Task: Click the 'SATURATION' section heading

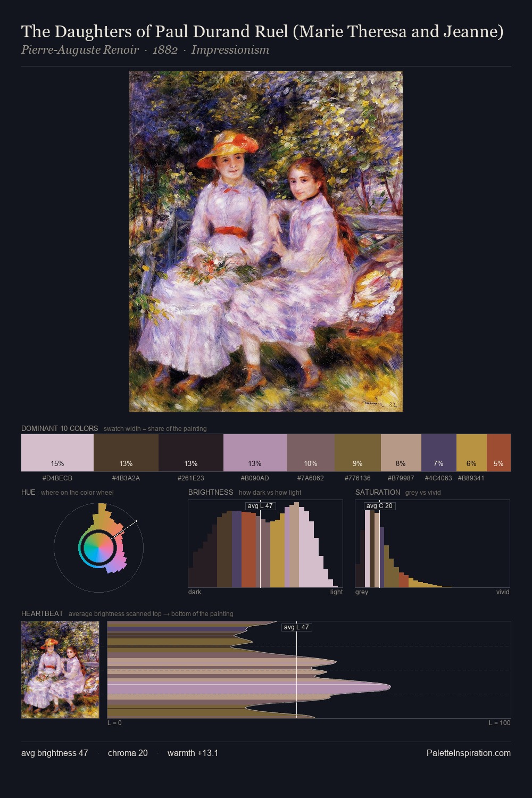Action: [x=378, y=492]
